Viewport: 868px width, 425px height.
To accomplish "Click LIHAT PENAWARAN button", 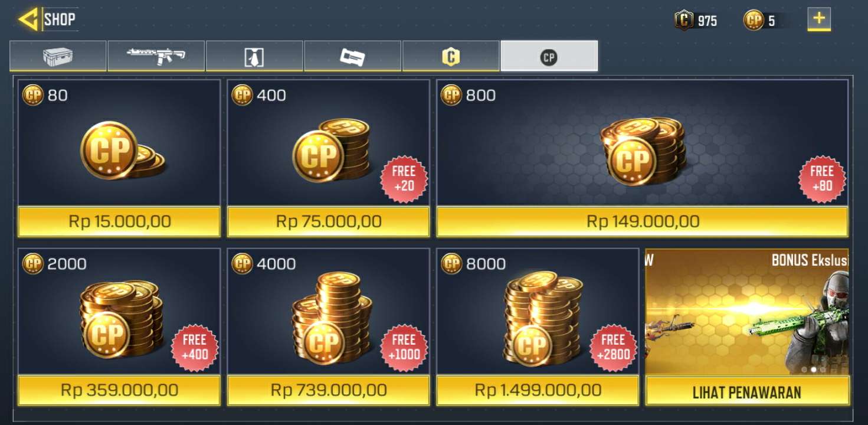I will [747, 391].
